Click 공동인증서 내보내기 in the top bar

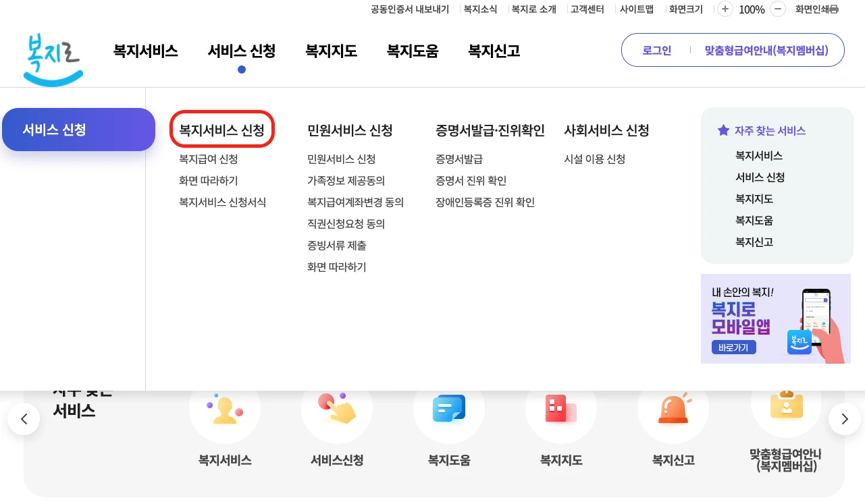(x=409, y=9)
